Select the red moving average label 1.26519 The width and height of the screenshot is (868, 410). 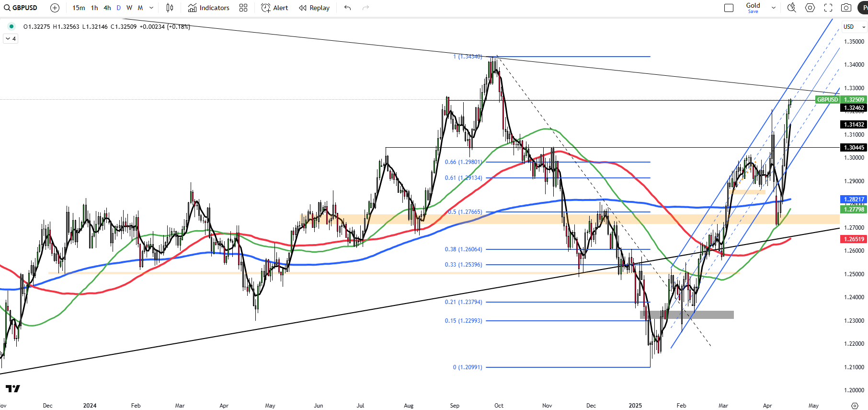[854, 239]
